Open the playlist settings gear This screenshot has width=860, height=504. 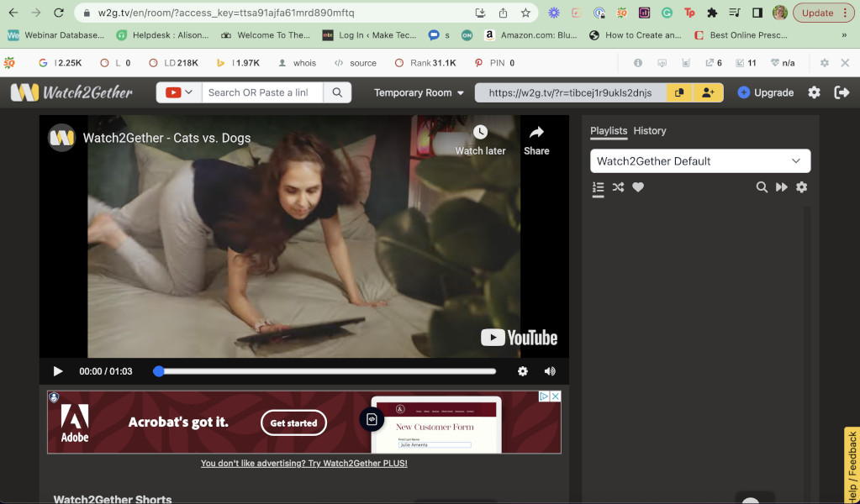click(801, 187)
